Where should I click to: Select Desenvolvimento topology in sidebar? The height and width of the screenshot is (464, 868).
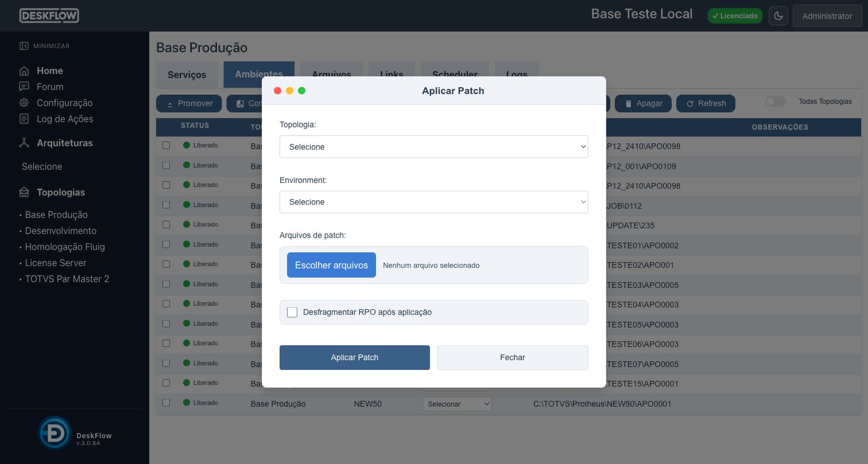point(61,231)
